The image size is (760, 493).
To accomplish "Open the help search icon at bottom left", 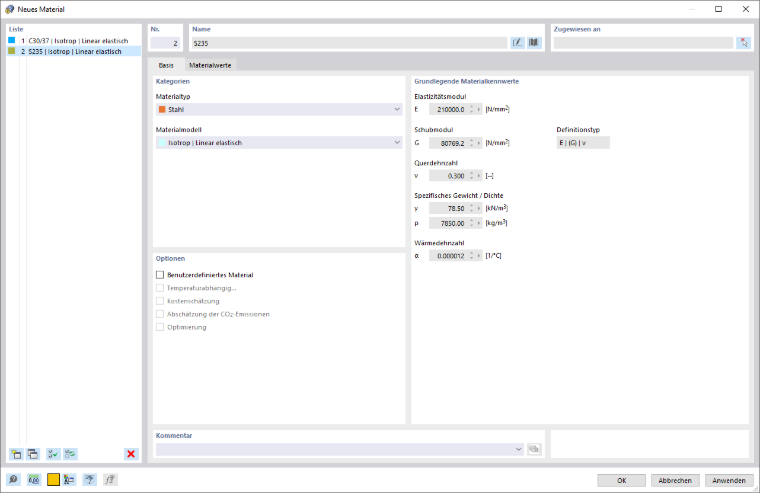I will pos(13,480).
